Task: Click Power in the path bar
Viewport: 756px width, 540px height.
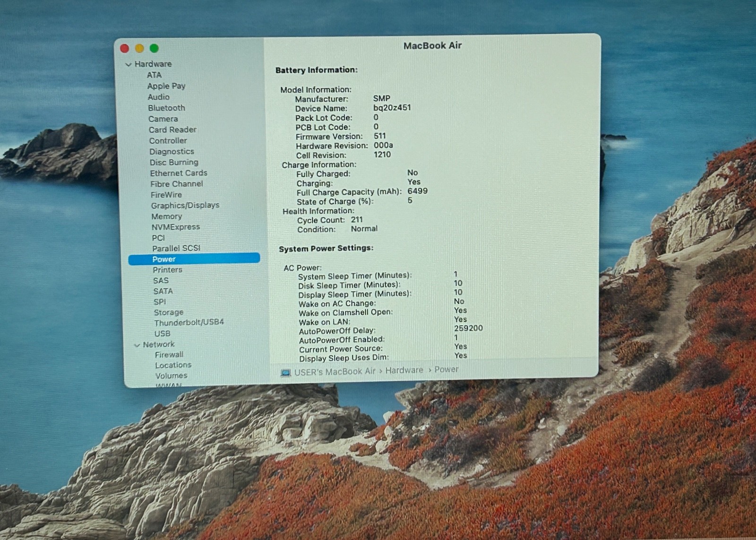Action: click(x=446, y=369)
